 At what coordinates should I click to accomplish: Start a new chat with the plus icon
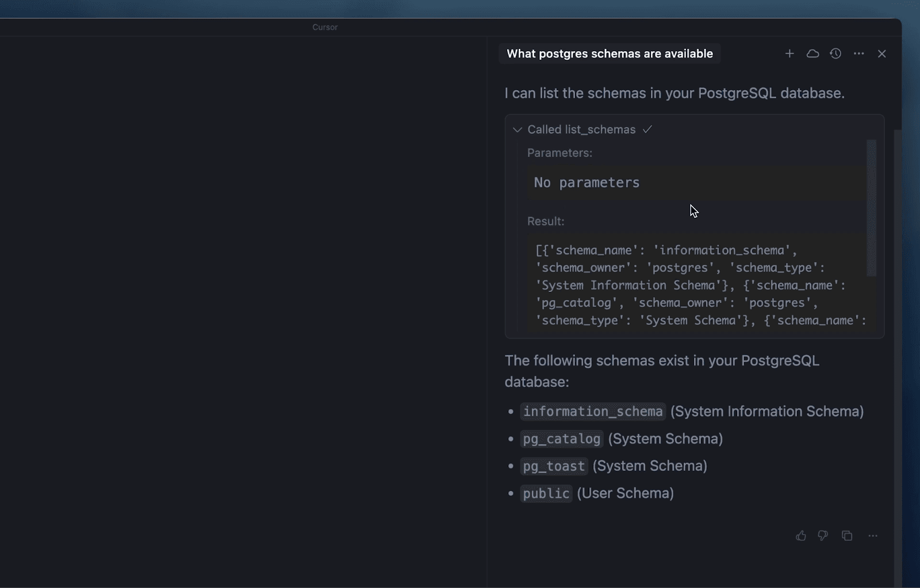(x=789, y=53)
